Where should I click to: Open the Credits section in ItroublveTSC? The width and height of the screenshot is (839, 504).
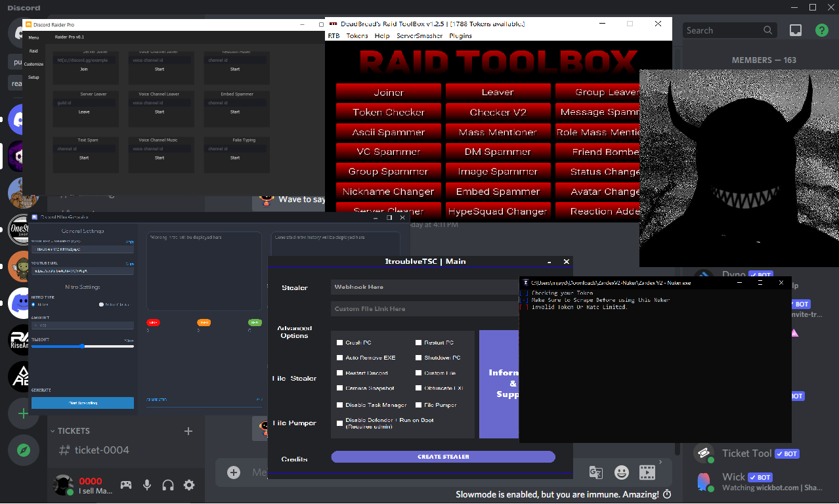(x=294, y=459)
